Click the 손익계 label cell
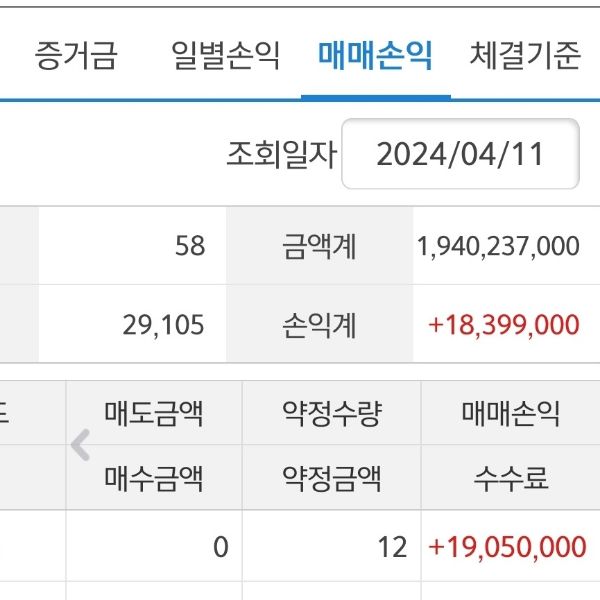The width and height of the screenshot is (600, 600). pos(320,324)
